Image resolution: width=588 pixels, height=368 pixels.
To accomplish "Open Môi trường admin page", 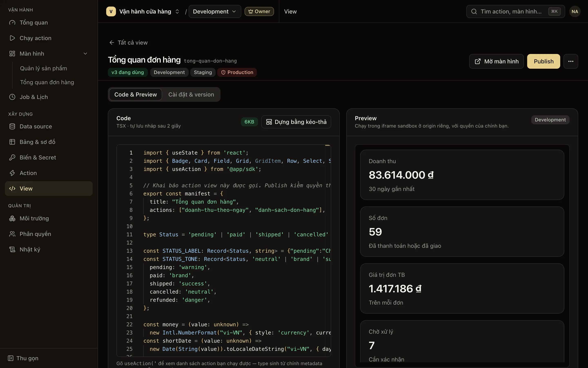I will click(x=49, y=218).
